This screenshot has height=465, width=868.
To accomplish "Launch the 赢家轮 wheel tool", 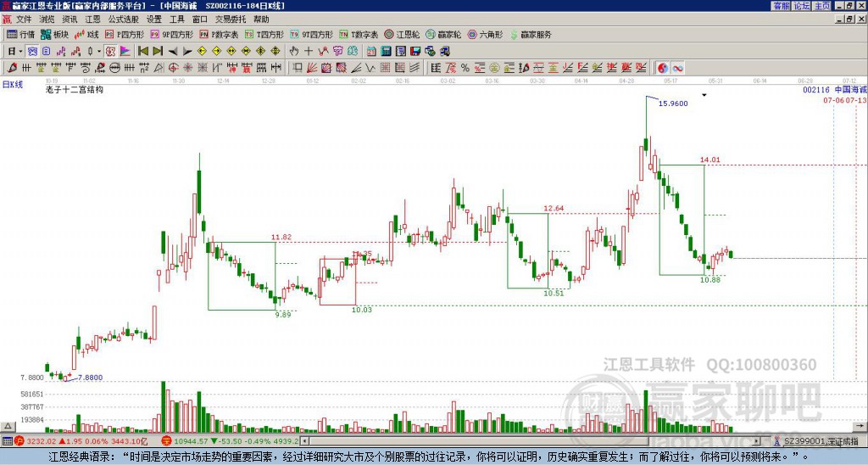I will click(443, 34).
